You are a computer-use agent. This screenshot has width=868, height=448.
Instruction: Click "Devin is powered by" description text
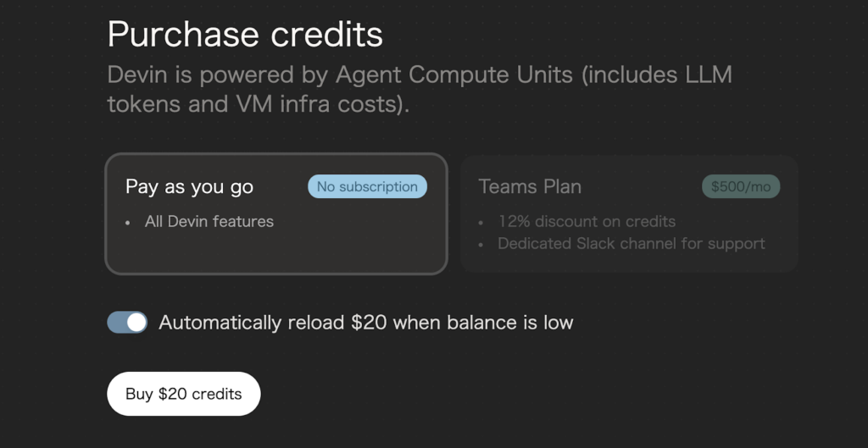coord(217,75)
